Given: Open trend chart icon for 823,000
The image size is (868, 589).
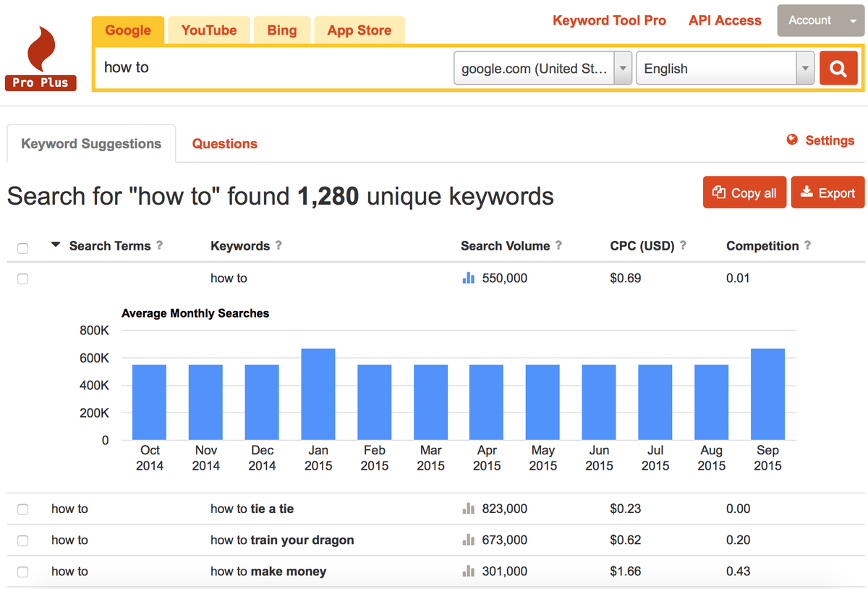Looking at the screenshot, I should (468, 509).
